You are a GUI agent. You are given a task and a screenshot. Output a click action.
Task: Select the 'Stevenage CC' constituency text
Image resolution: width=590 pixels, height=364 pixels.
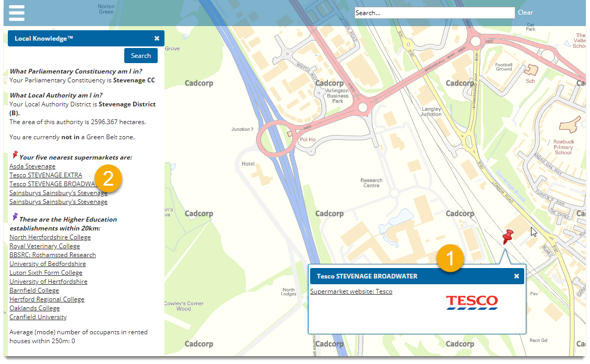pyautogui.click(x=134, y=80)
